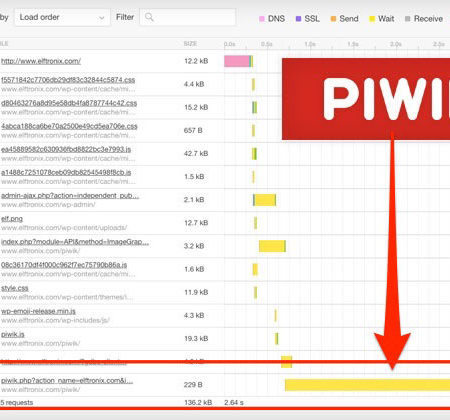Click the 136.2 kB total size

click(x=198, y=403)
